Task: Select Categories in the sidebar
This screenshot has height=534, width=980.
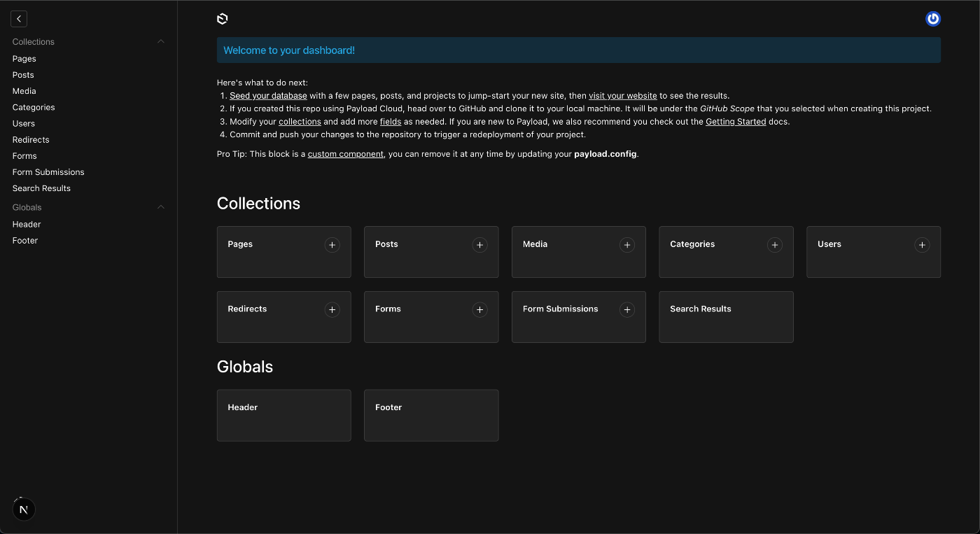Action: [34, 107]
